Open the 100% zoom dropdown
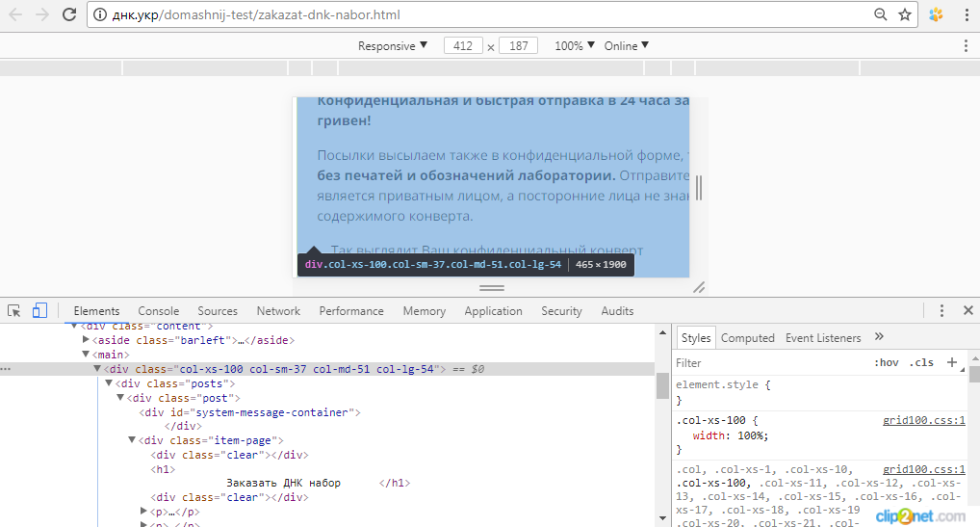980x527 pixels. 575,45
